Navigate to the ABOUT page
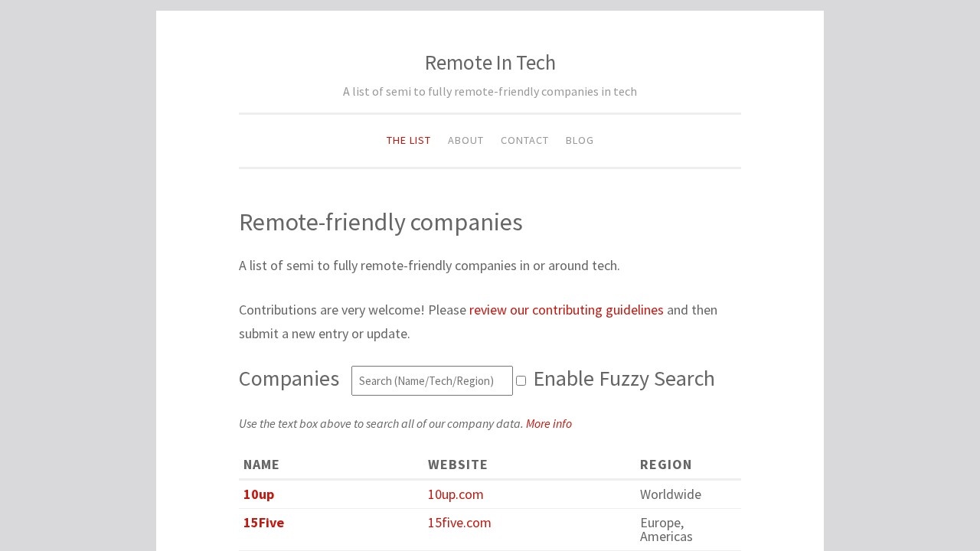The image size is (980, 551). pos(465,140)
